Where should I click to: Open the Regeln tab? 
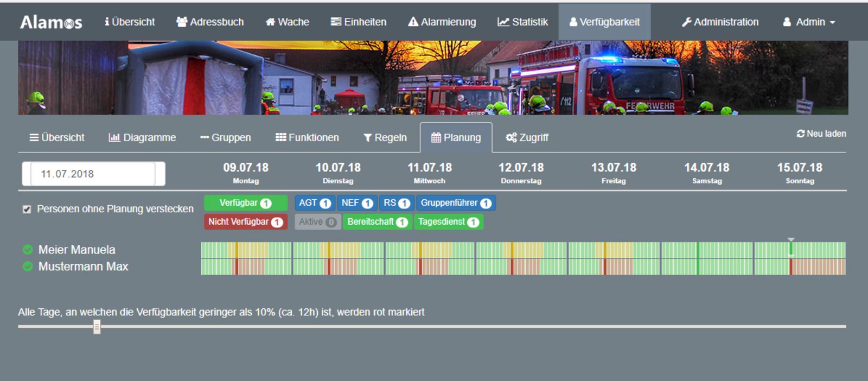click(385, 138)
